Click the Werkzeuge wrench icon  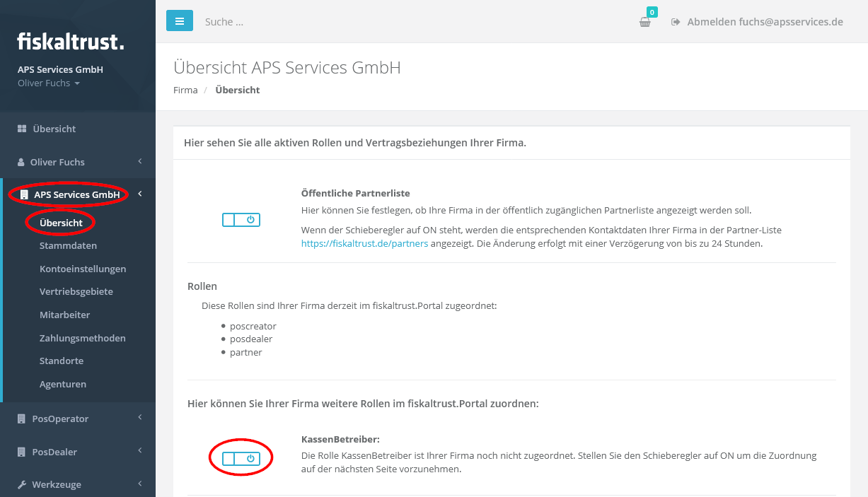click(x=22, y=484)
